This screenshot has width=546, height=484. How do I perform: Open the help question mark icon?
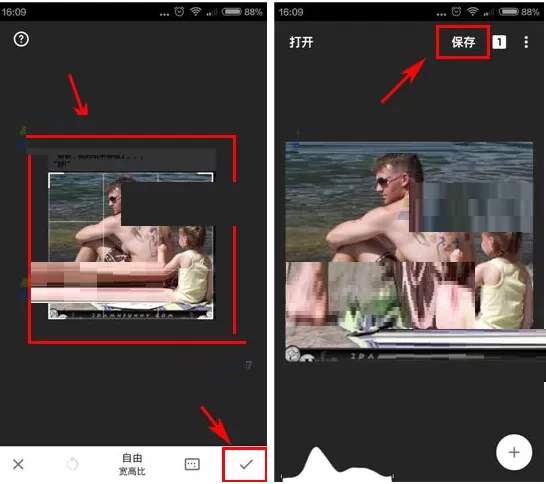click(21, 39)
